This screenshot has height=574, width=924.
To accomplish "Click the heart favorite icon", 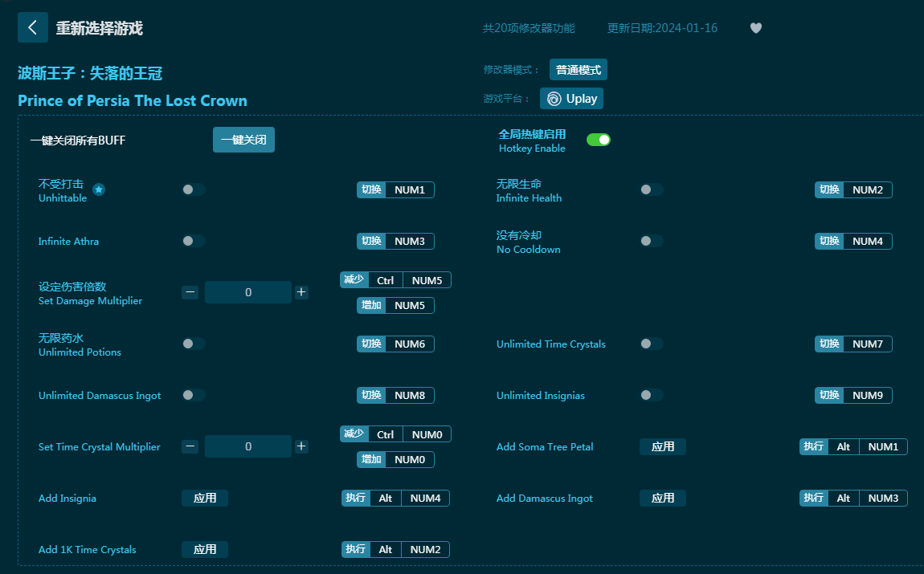I will [756, 27].
